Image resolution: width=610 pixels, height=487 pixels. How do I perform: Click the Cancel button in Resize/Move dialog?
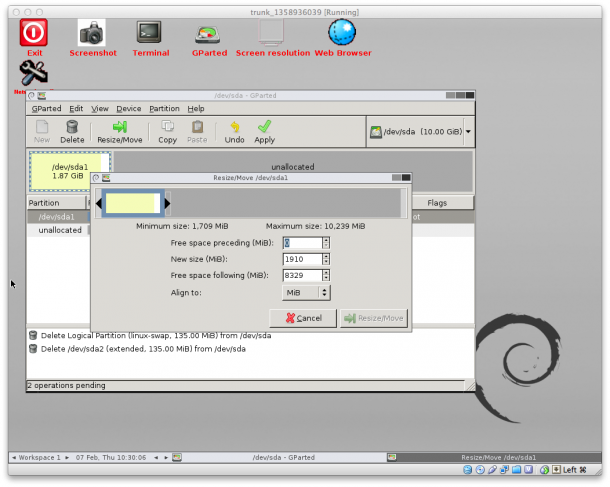[303, 318]
